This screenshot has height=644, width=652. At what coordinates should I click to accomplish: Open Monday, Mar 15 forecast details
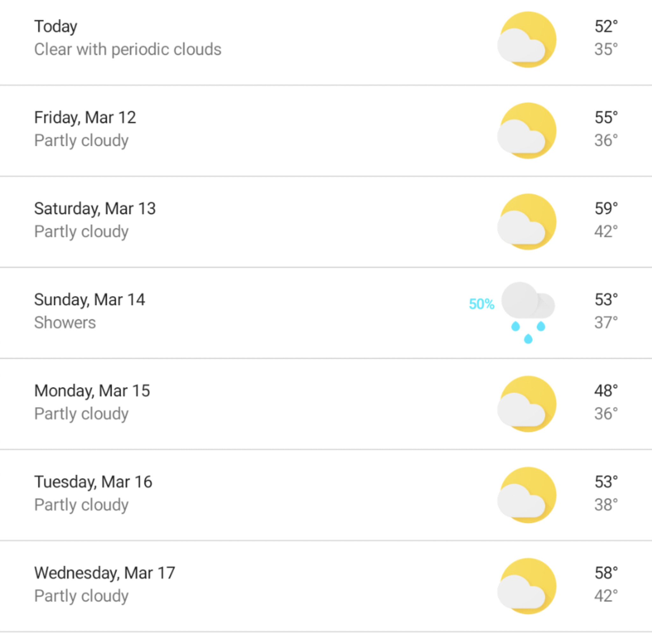326,404
